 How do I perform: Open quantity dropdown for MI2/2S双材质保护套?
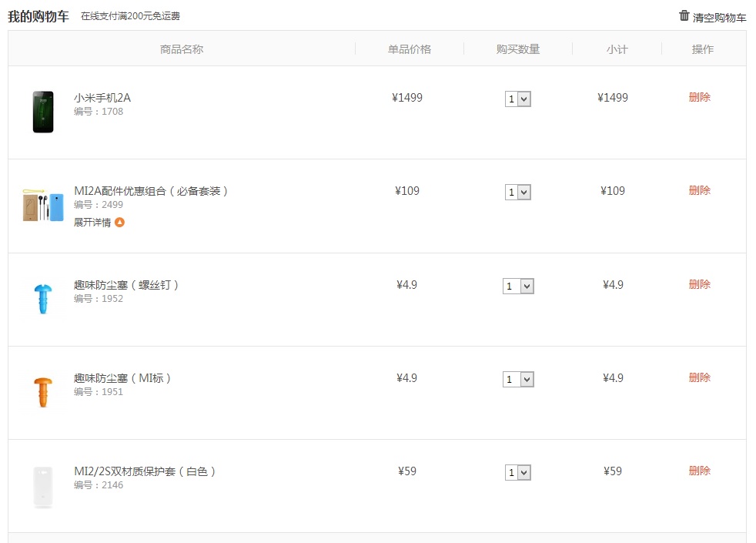(518, 472)
